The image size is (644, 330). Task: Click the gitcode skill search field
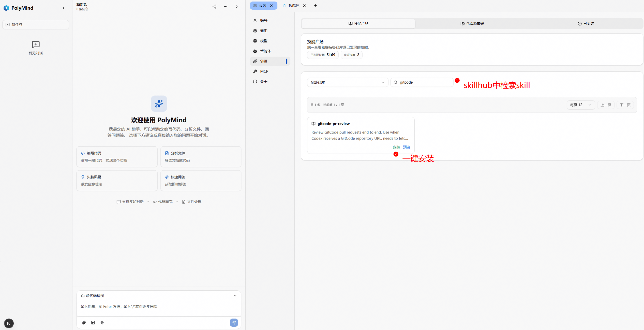coord(422,82)
